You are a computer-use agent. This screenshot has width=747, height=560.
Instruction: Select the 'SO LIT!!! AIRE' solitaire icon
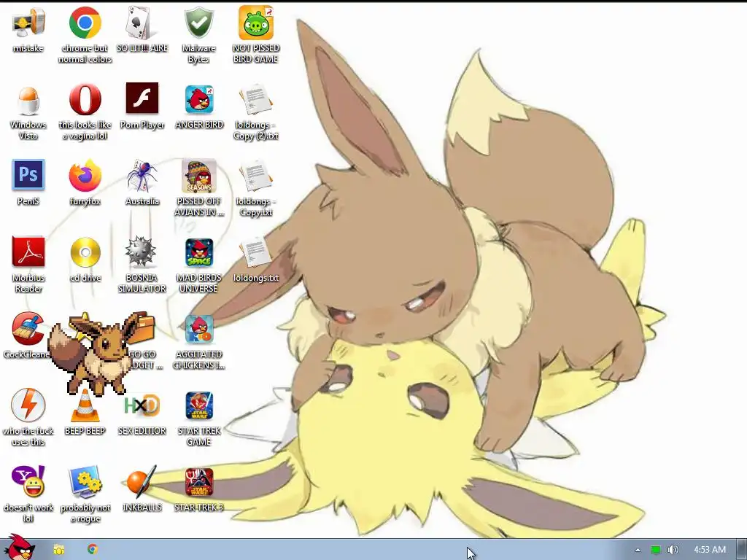pyautogui.click(x=142, y=23)
